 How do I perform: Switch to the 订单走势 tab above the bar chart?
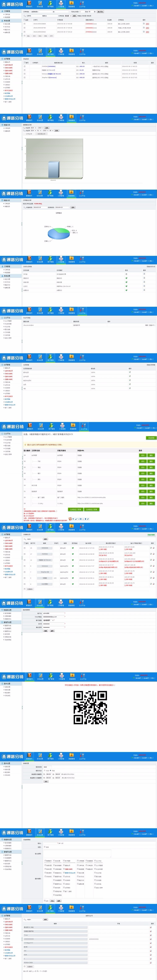[x=29, y=134]
